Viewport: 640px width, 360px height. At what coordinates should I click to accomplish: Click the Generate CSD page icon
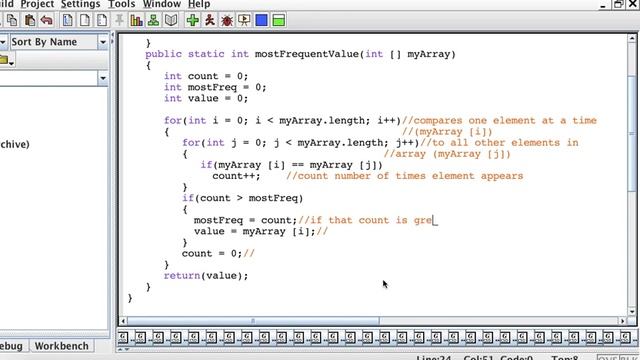(x=68, y=20)
